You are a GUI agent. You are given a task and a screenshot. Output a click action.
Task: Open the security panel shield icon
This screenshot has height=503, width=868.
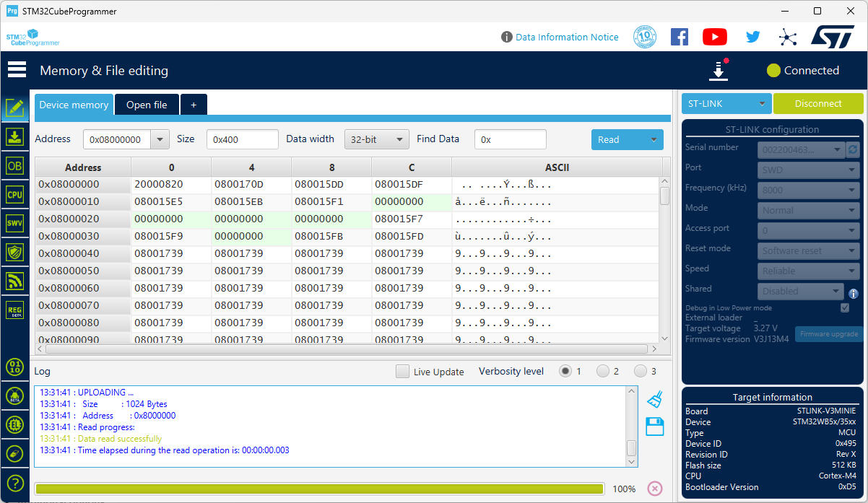15,252
